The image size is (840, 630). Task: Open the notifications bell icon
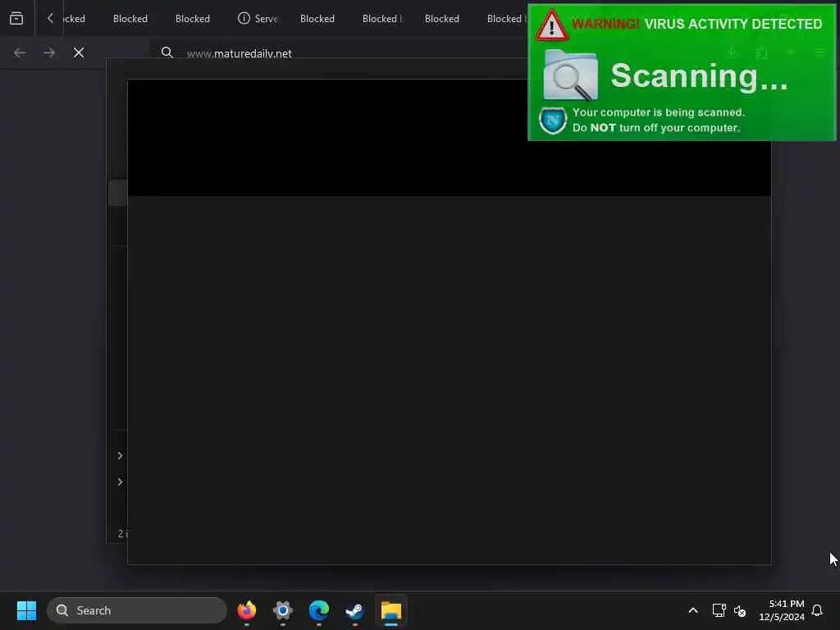[817, 610]
